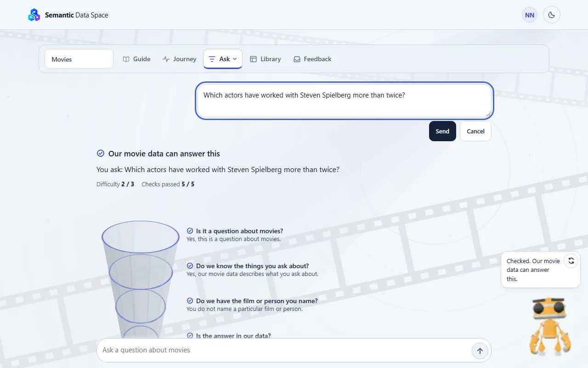The image size is (588, 368).
Task: Click the check icon beside 'Our movie data can answer this'
Action: click(x=101, y=153)
